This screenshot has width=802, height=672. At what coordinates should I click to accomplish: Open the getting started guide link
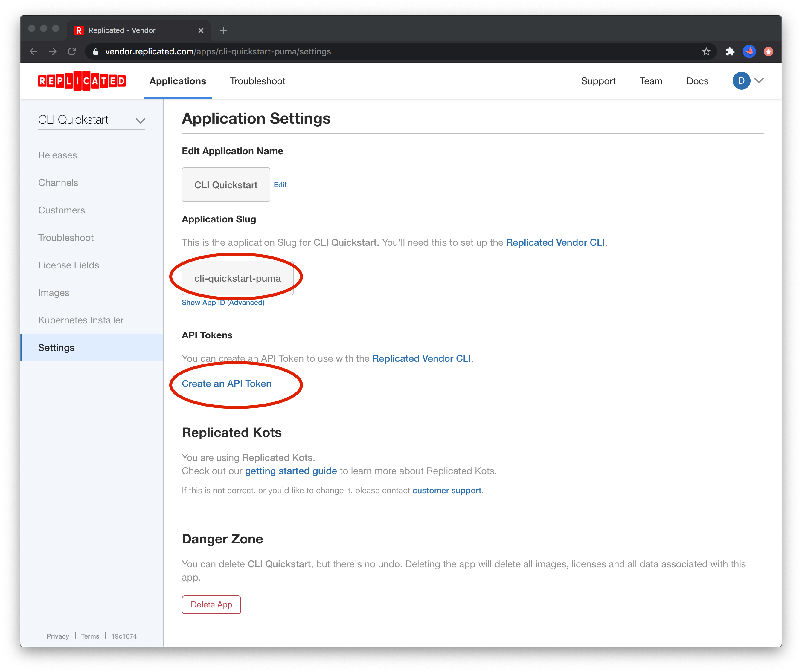(291, 471)
